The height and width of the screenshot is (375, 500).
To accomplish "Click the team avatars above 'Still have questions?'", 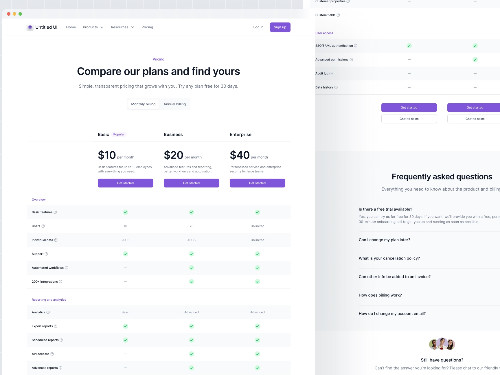I will click(442, 344).
